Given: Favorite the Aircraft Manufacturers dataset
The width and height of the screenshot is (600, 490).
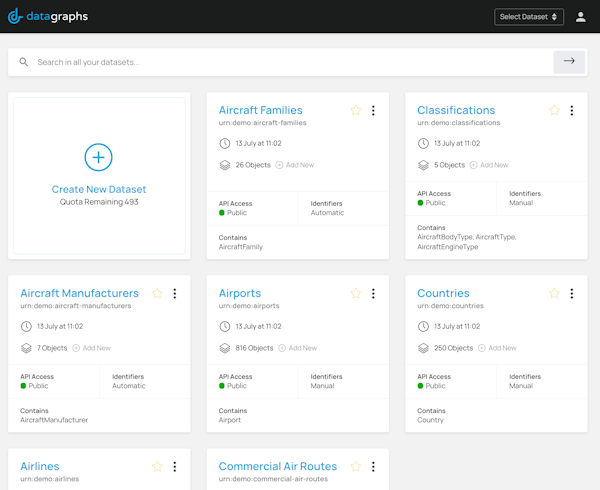Looking at the screenshot, I should pyautogui.click(x=157, y=294).
